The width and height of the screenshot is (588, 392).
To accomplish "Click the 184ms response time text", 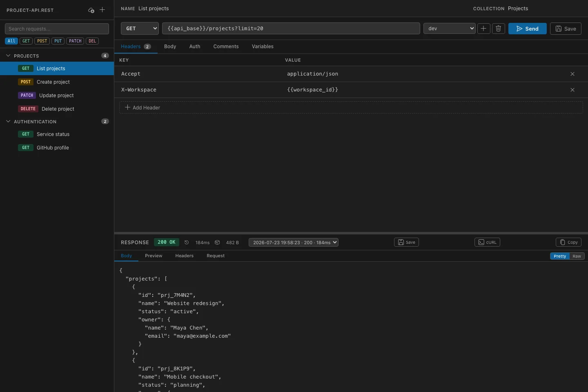I will point(203,243).
